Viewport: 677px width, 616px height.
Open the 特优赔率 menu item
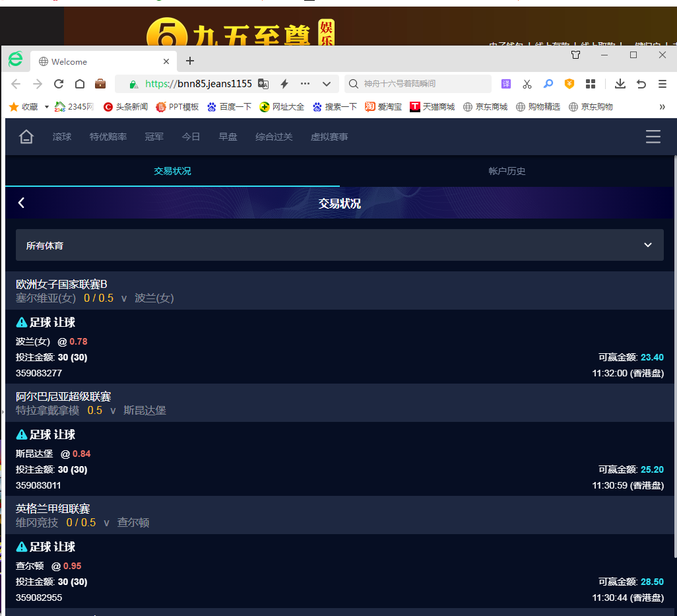point(108,137)
